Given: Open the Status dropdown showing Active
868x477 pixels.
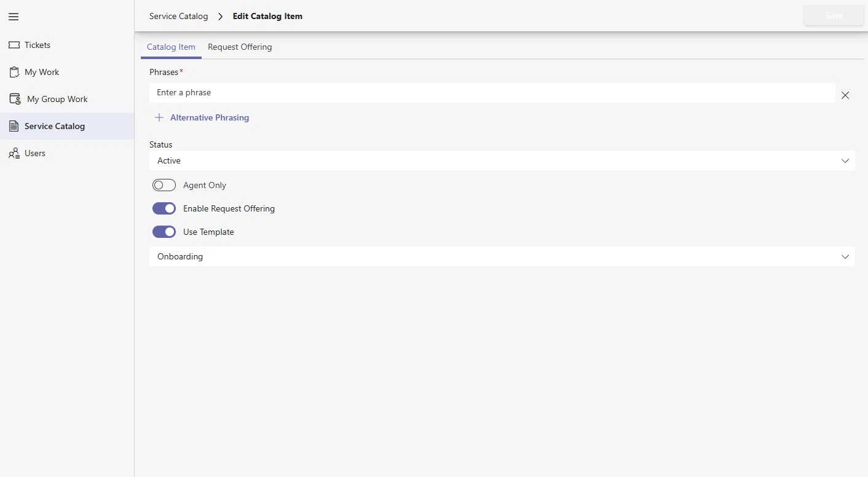Looking at the screenshot, I should (x=502, y=160).
